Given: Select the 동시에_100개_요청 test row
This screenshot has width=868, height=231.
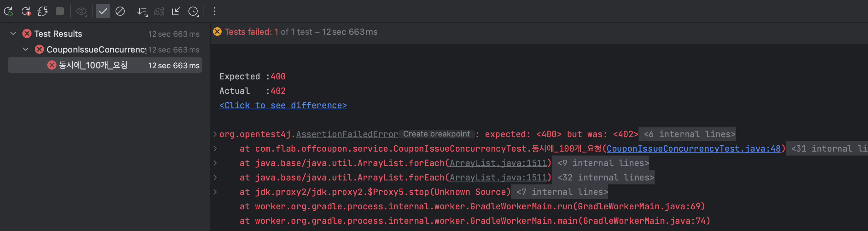Looking at the screenshot, I should (x=105, y=65).
